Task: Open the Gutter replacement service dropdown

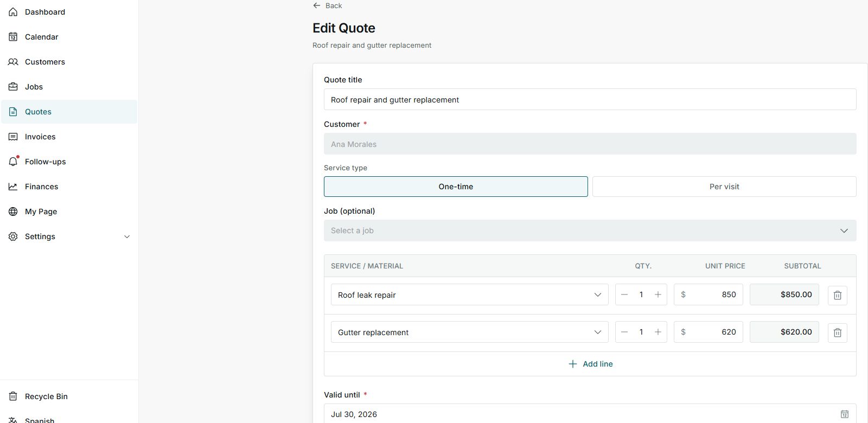Action: pyautogui.click(x=470, y=332)
